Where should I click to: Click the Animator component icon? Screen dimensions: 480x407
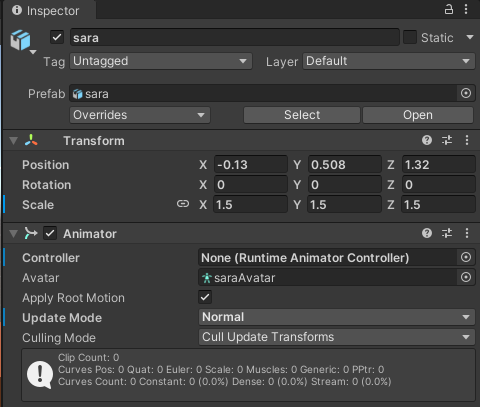click(x=31, y=233)
